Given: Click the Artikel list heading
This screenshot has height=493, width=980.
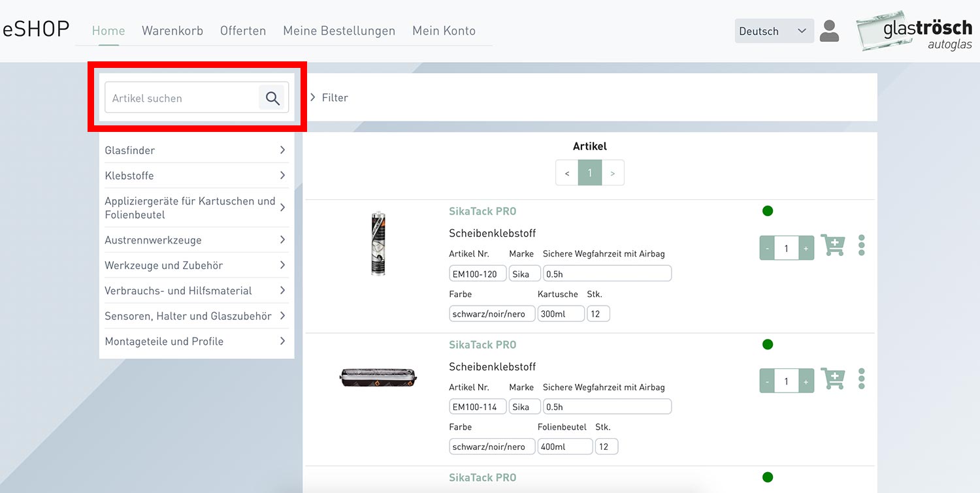Looking at the screenshot, I should [x=590, y=146].
